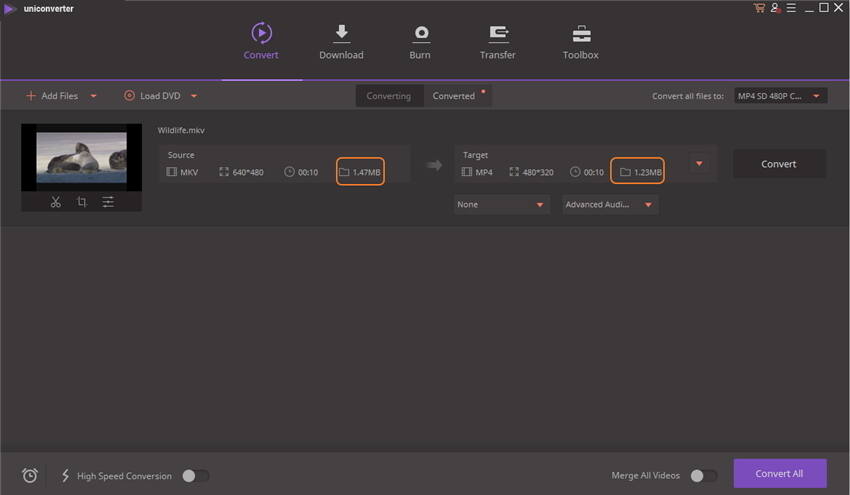Switch to the Converted tab
Screen dimensions: 850x495
[454, 96]
